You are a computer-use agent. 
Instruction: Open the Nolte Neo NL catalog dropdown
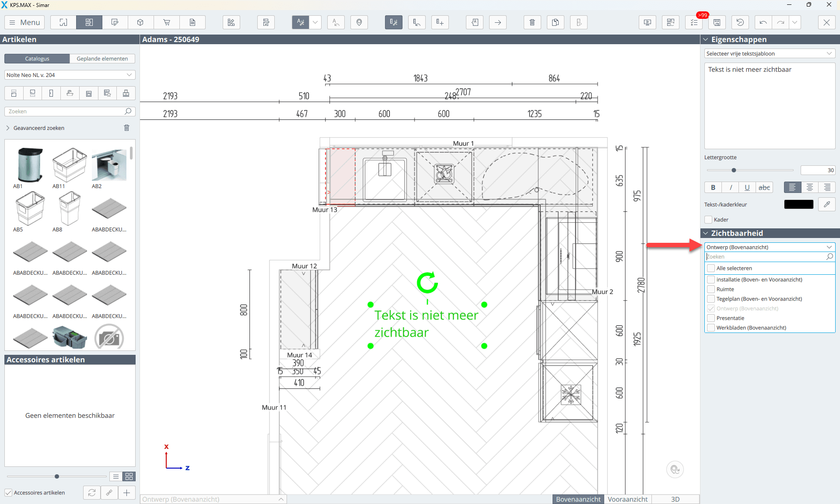tap(70, 75)
